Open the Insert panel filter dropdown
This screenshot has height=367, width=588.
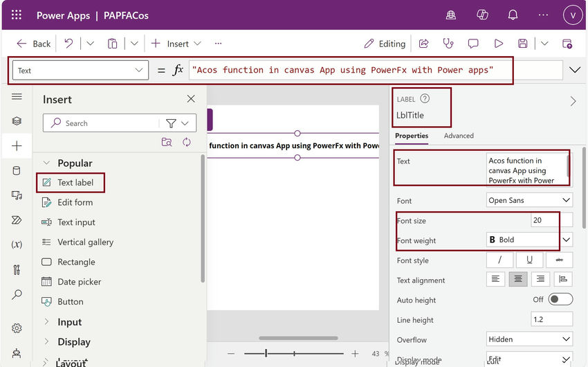(x=177, y=123)
